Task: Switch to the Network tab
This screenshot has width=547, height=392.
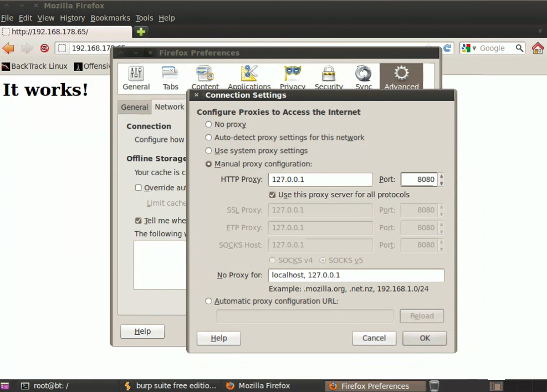Action: [x=170, y=107]
